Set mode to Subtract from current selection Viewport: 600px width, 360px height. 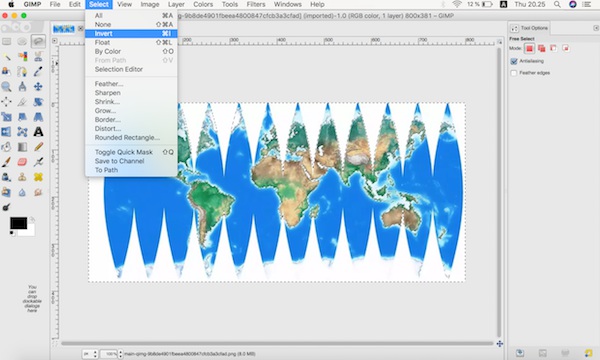(x=553, y=48)
